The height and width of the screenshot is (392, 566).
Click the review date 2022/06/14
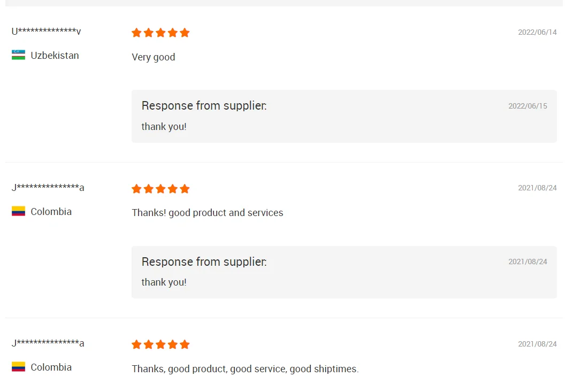click(537, 32)
